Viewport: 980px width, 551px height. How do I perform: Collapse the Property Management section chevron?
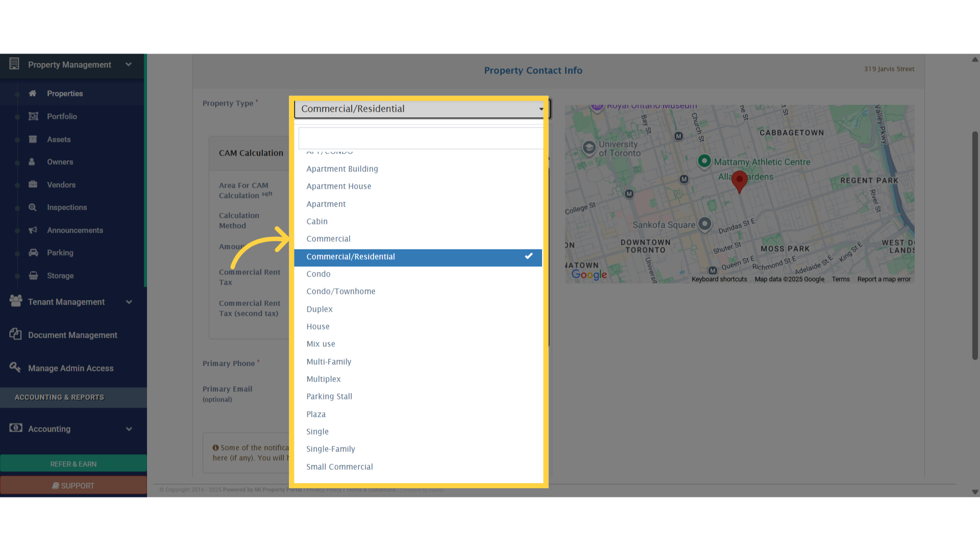click(x=129, y=65)
